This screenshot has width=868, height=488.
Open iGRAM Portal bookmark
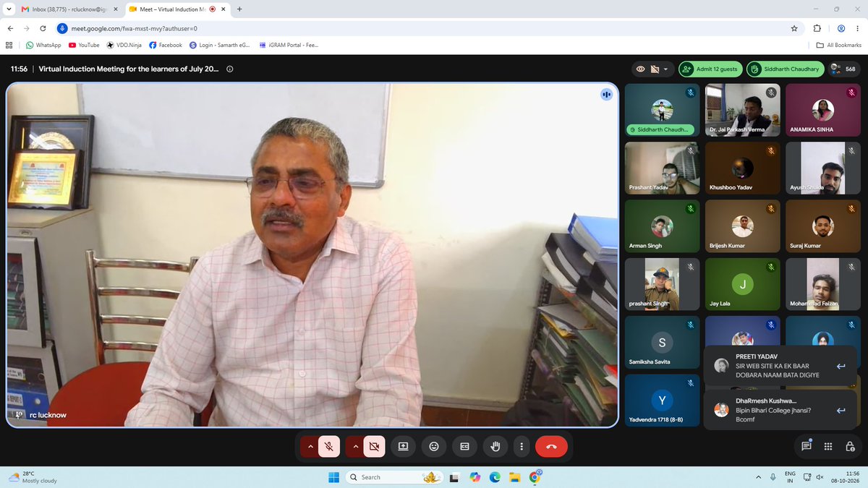point(289,45)
